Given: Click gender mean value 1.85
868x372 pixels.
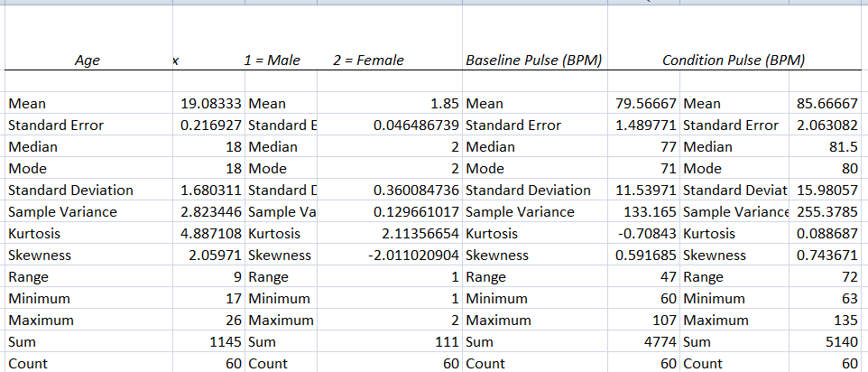Looking at the screenshot, I should pos(446,104).
